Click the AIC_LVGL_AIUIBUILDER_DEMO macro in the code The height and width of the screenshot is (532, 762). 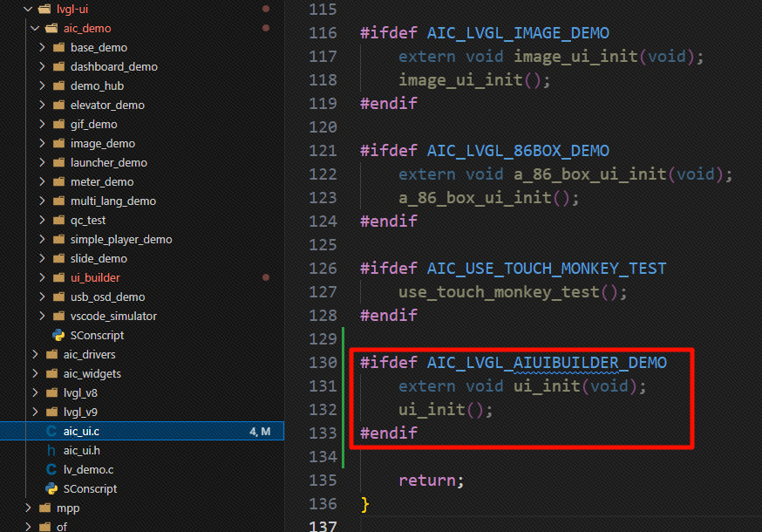pos(547,363)
